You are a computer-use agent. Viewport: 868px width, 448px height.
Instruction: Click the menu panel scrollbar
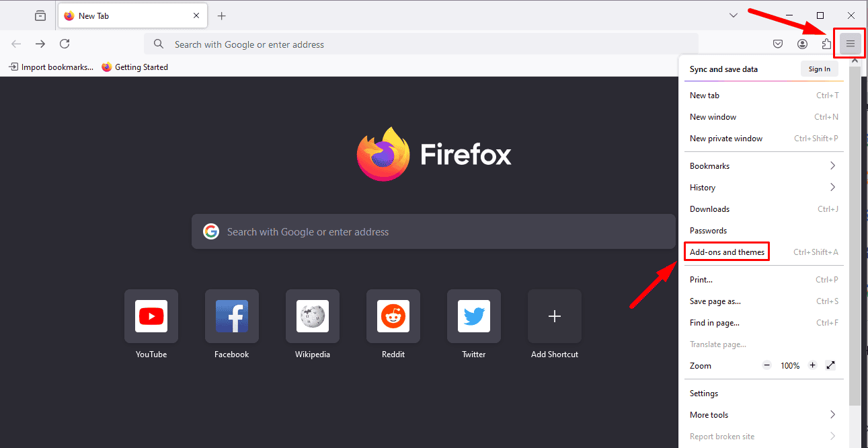(855, 235)
